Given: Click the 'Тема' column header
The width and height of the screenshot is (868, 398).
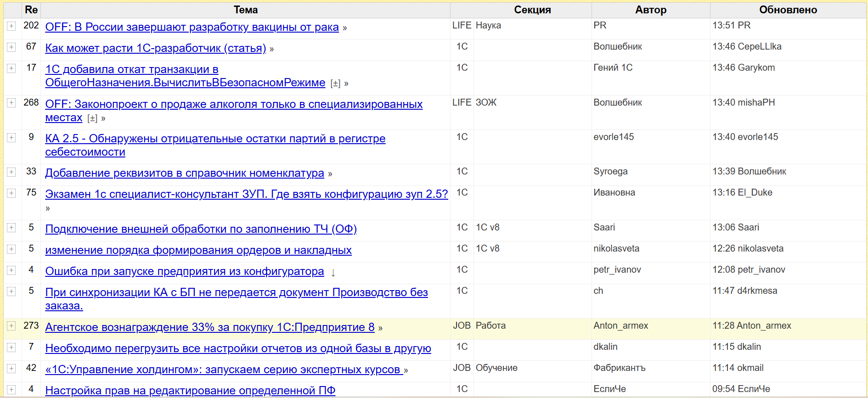Looking at the screenshot, I should pos(246,10).
